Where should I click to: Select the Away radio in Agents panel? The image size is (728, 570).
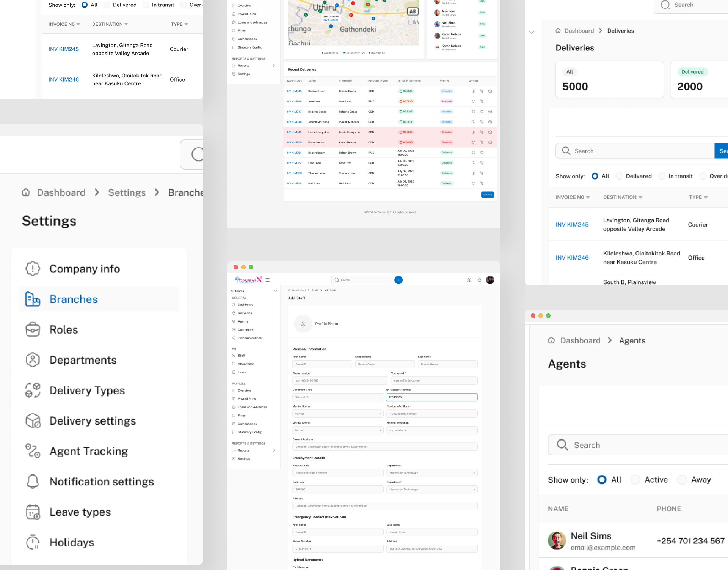click(682, 480)
